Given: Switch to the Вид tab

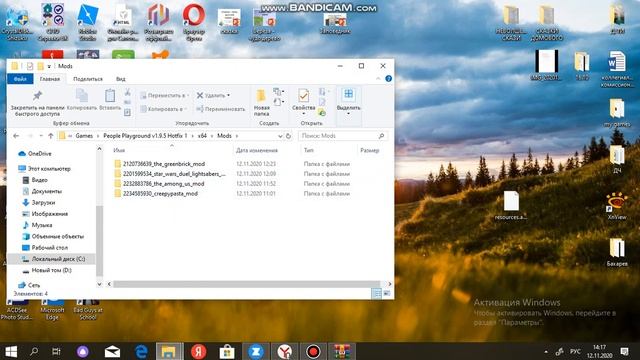Looking at the screenshot, I should [120, 79].
